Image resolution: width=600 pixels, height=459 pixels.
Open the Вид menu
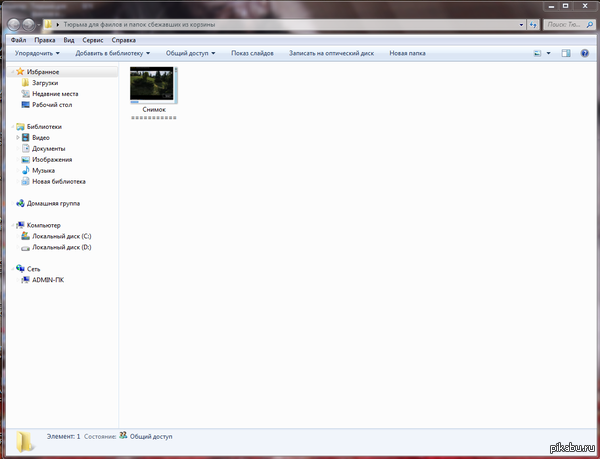(x=69, y=40)
